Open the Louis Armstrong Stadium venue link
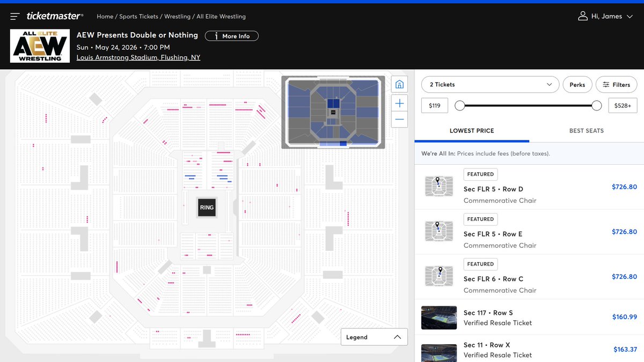Viewport: 644px width, 362px height. point(138,57)
